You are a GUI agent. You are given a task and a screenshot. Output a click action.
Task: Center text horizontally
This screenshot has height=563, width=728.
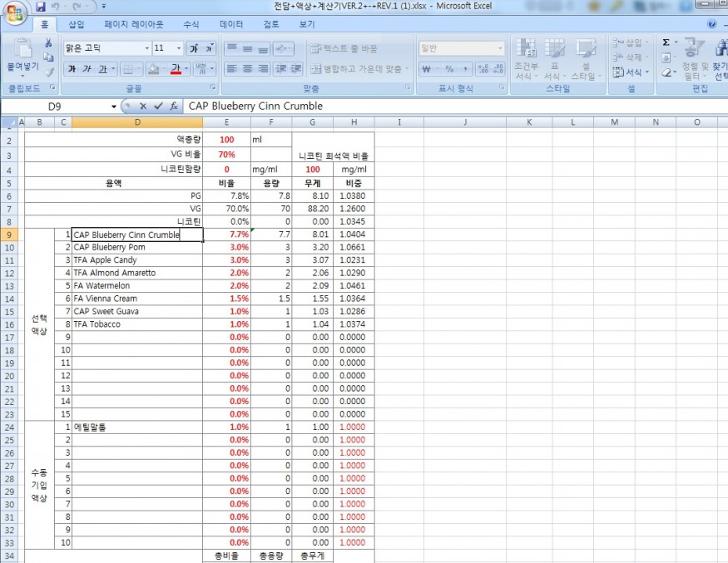pyautogui.click(x=247, y=69)
